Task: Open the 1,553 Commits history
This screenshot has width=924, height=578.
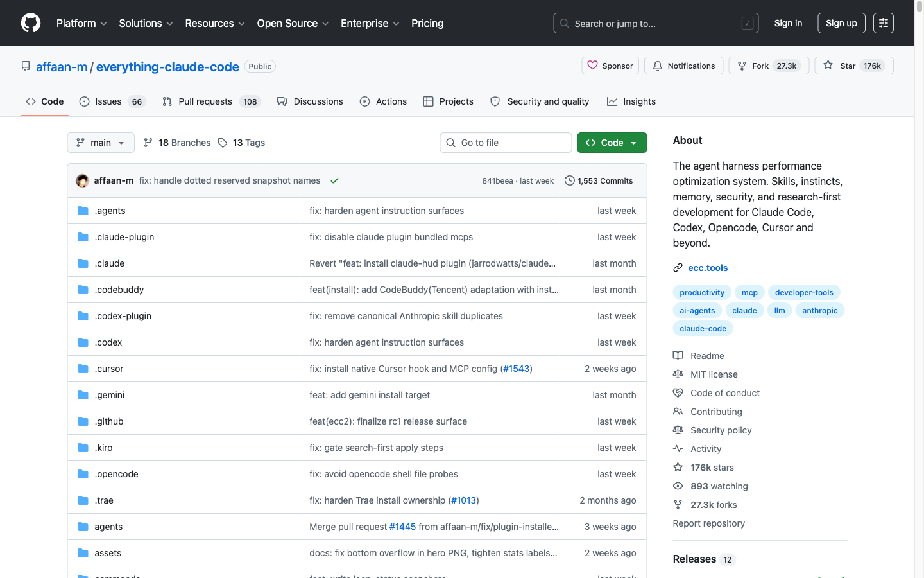Action: 599,181
